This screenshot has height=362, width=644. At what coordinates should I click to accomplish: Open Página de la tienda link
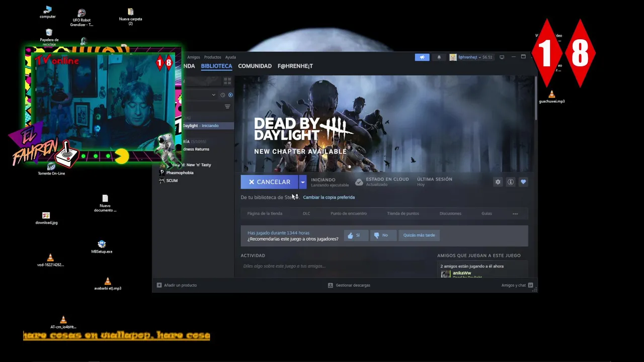[x=265, y=214]
